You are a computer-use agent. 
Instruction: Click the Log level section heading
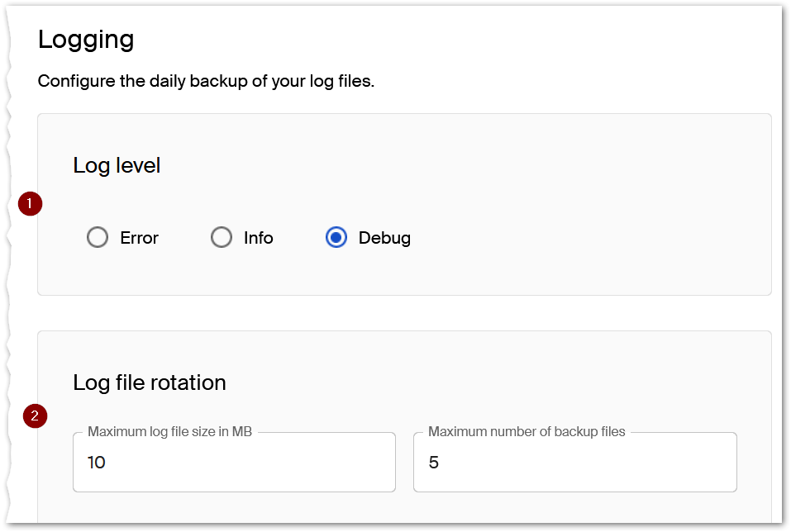(117, 165)
